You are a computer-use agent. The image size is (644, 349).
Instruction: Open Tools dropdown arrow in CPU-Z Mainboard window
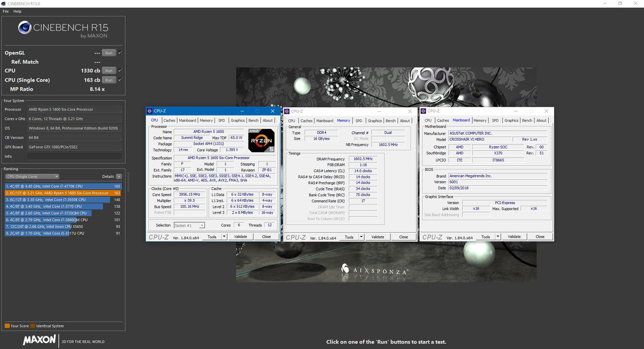point(498,237)
